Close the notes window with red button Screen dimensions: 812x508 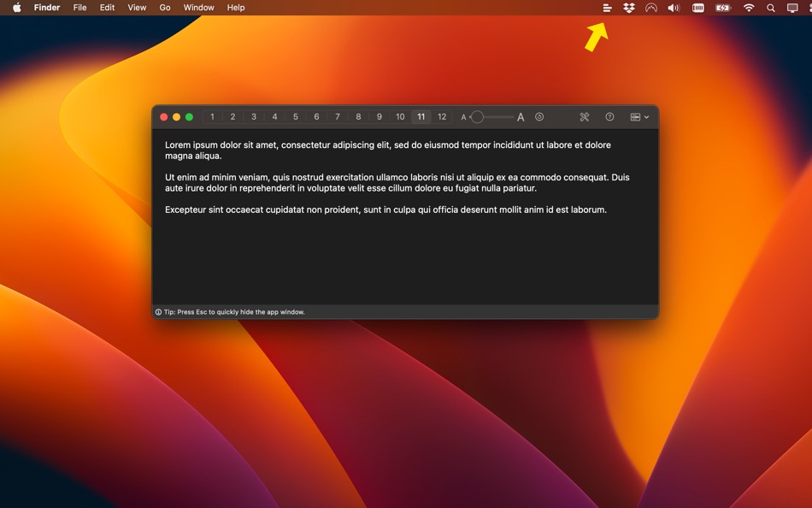point(163,117)
